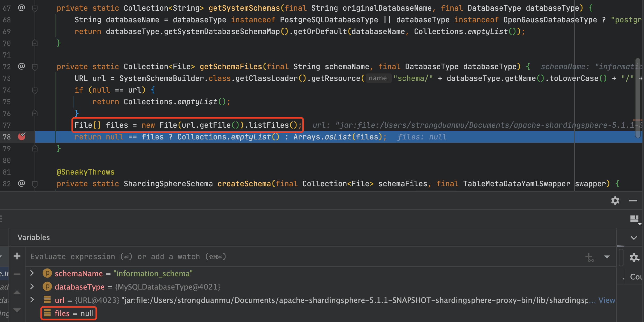644x322 pixels.
Task: Expand the databaseType variable node
Action: [x=32, y=286]
